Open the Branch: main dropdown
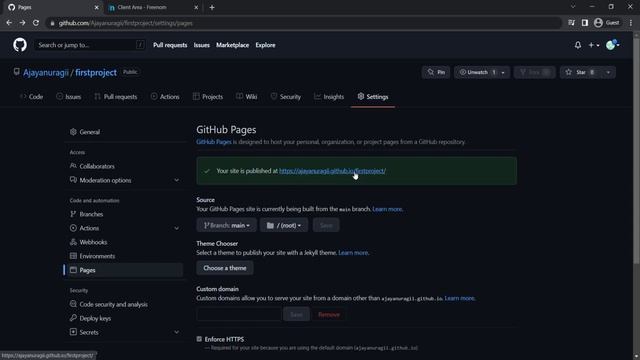Screen dimensions: 640x360 click(x=227, y=225)
